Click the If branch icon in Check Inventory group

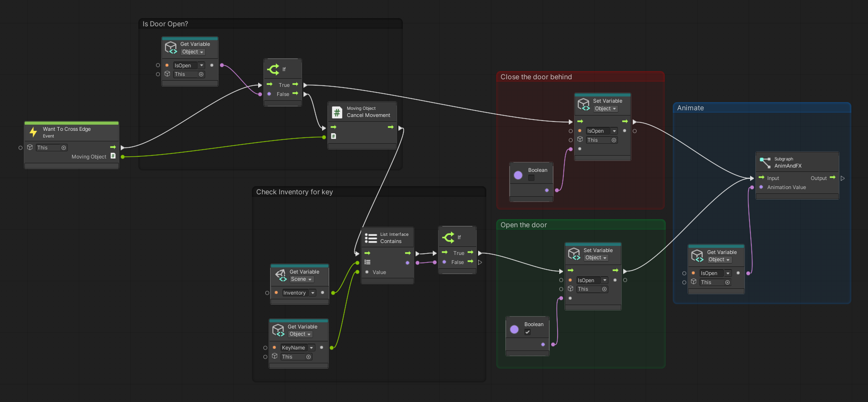point(449,237)
